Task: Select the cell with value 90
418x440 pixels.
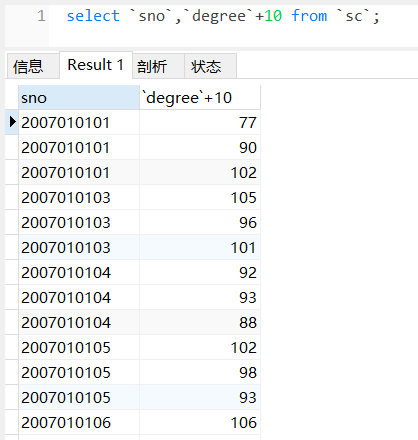Action: click(200, 147)
